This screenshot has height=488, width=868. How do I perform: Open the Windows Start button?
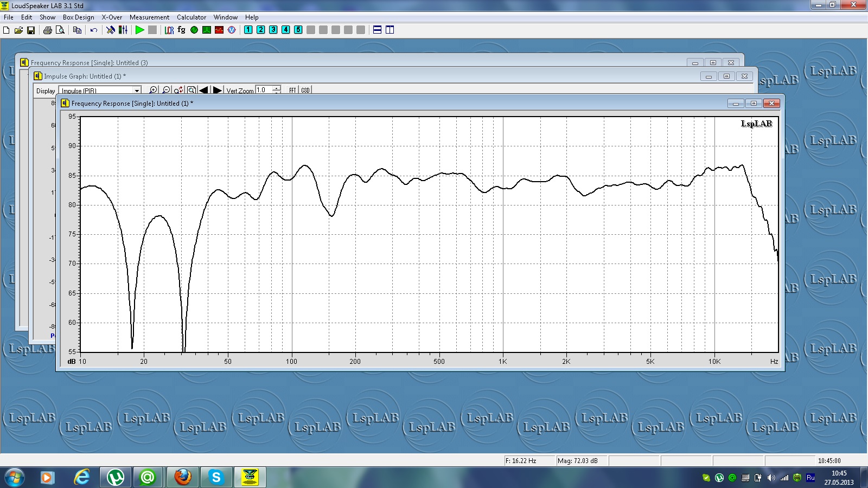pyautogui.click(x=15, y=477)
